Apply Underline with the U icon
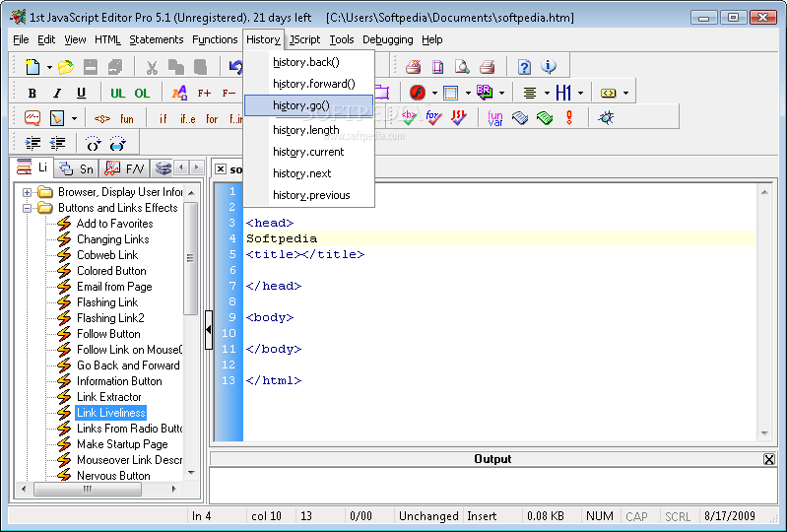The height and width of the screenshot is (532, 787). [x=81, y=93]
